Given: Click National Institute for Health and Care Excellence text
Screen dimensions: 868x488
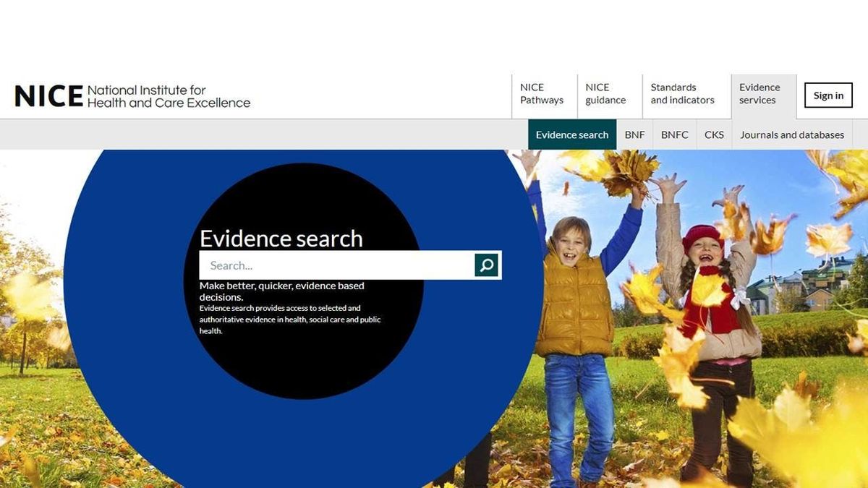Looking at the screenshot, I should pos(169,96).
